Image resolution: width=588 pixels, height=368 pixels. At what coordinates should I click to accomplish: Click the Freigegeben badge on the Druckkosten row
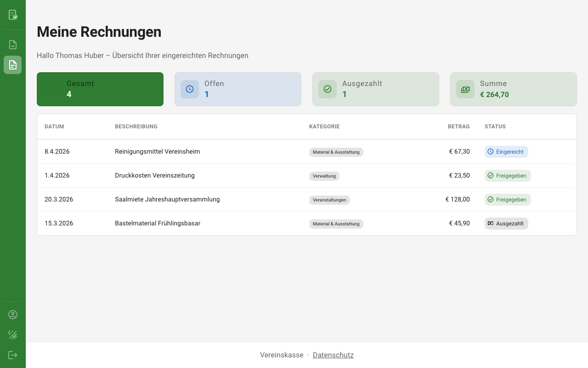(508, 175)
